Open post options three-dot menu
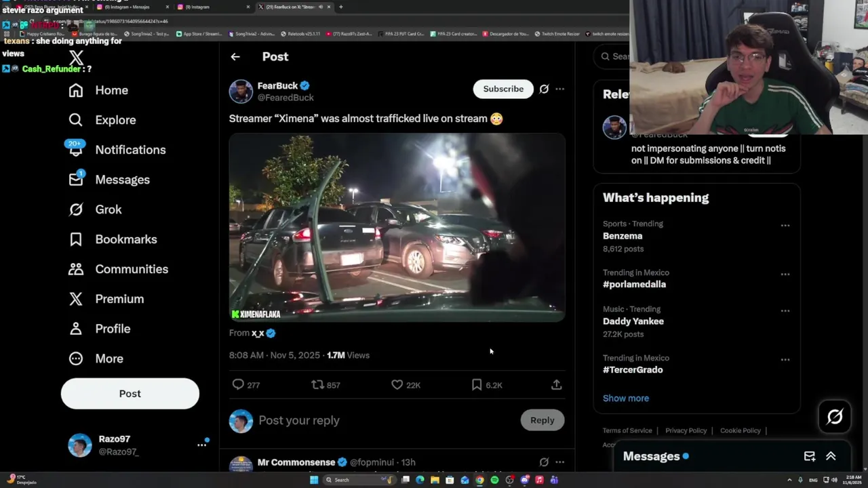The image size is (868, 488). [x=559, y=89]
